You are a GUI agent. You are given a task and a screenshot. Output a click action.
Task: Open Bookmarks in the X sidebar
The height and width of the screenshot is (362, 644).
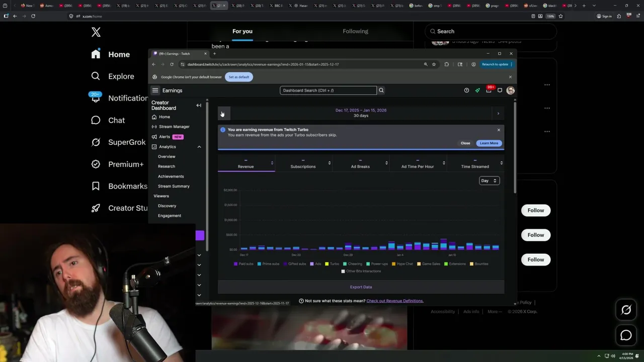tap(119, 186)
